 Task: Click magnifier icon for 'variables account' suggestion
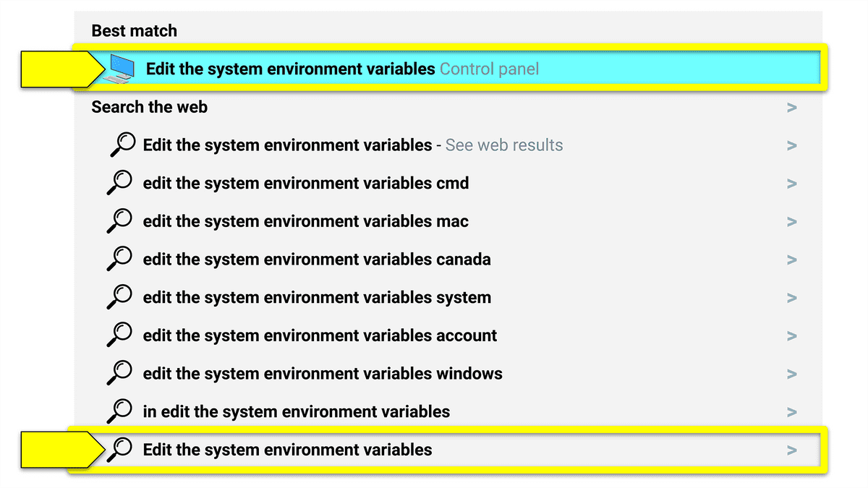click(121, 335)
